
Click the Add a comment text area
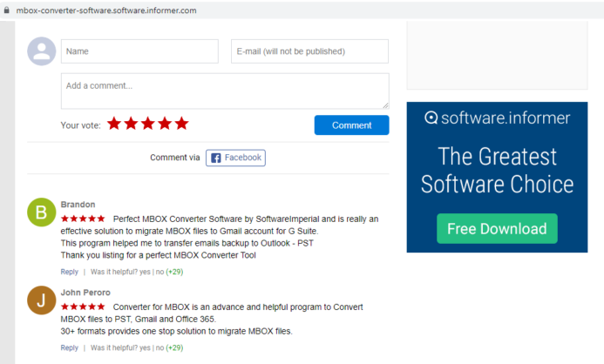(x=225, y=91)
